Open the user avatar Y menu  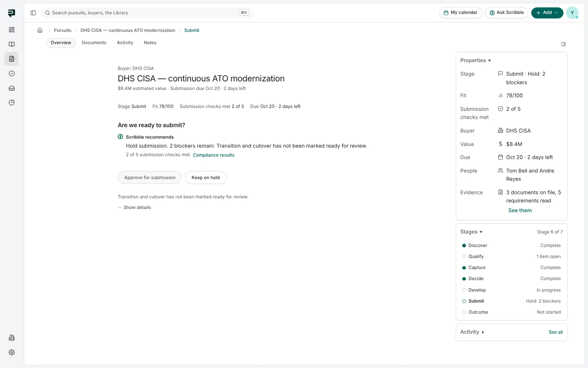pyautogui.click(x=572, y=13)
